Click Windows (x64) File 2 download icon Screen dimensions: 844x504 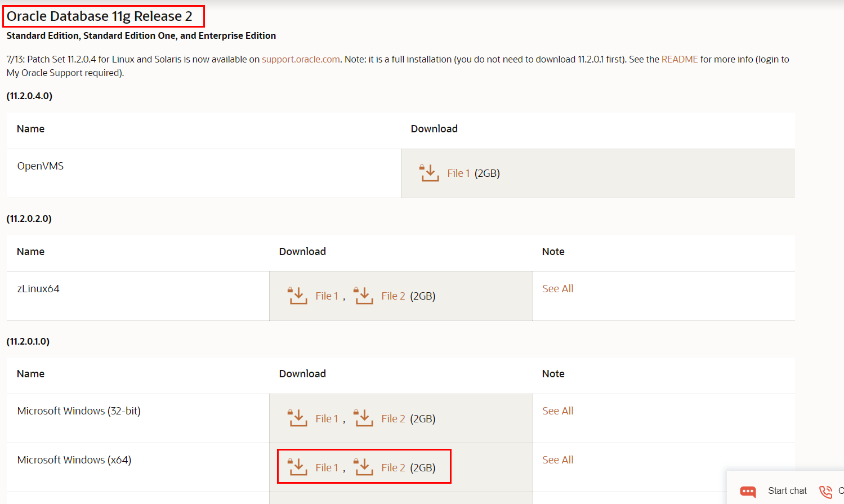coord(363,467)
